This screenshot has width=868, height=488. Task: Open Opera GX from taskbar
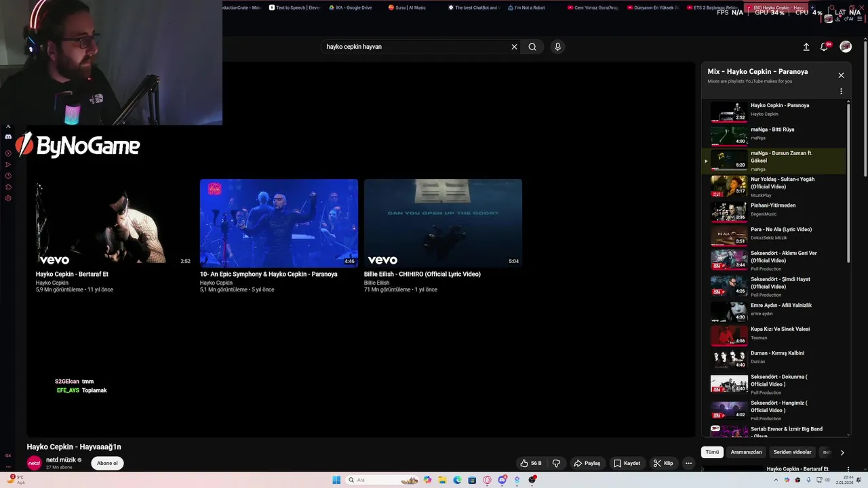487,480
